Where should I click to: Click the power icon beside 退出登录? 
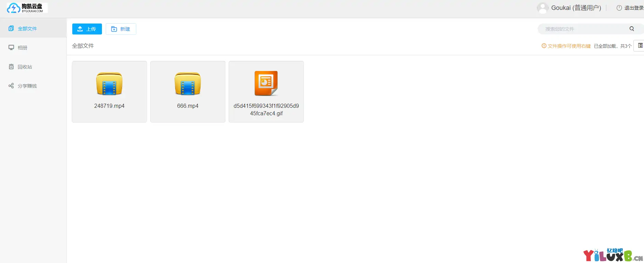coord(619,8)
